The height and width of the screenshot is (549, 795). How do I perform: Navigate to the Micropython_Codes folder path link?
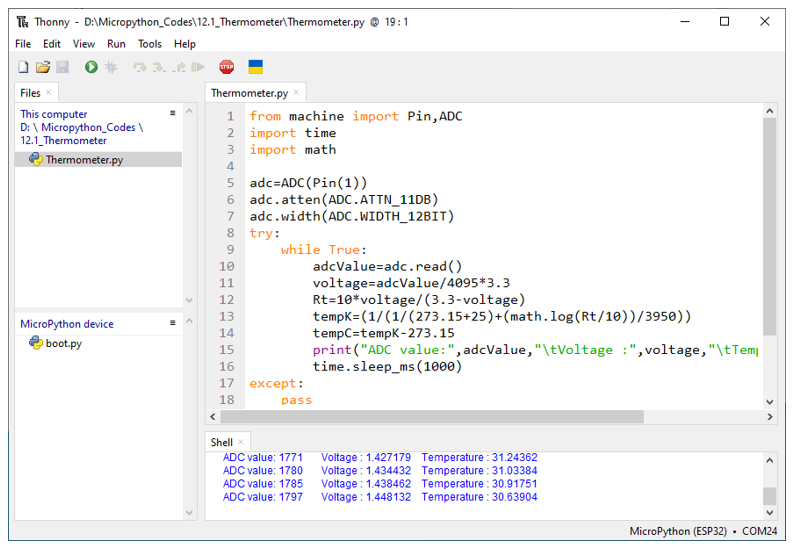[88, 127]
